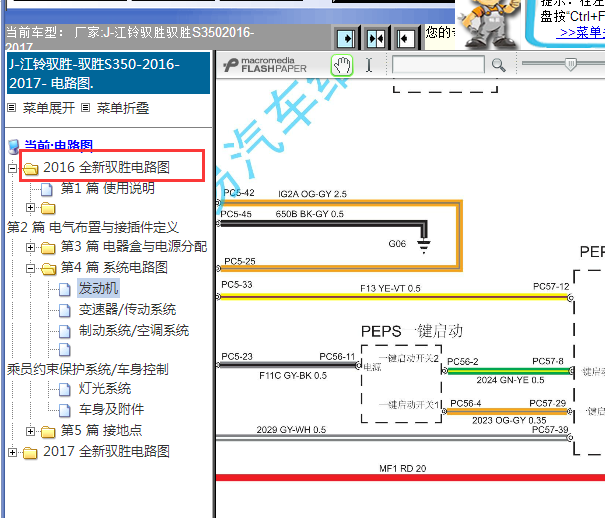This screenshot has height=518, width=605.
Task: Open 乘员约束保护系统/车身控制 diagram
Action: click(x=88, y=370)
